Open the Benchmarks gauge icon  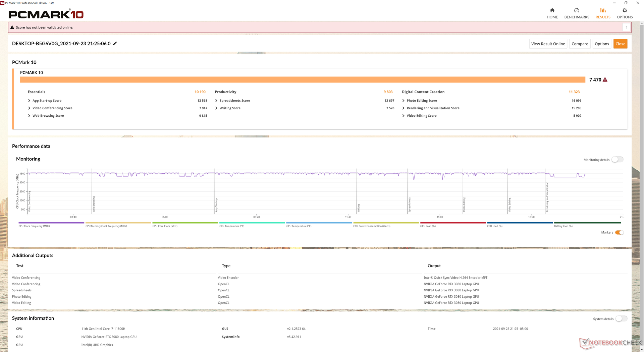coord(577,10)
